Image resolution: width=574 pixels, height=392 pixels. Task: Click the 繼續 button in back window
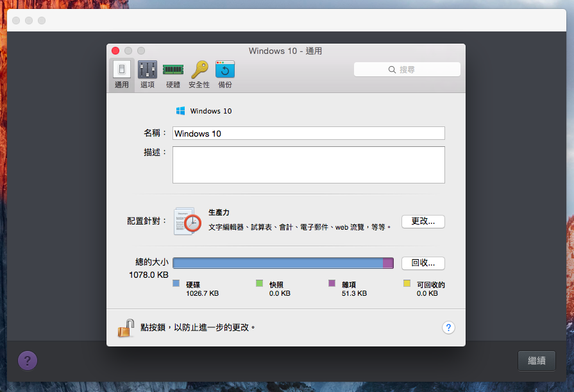[x=537, y=361]
